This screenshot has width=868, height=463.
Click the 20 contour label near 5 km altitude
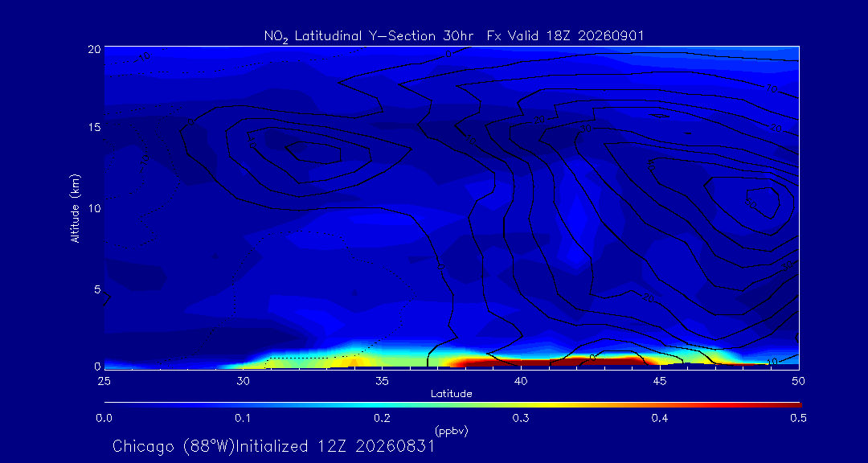click(x=649, y=298)
